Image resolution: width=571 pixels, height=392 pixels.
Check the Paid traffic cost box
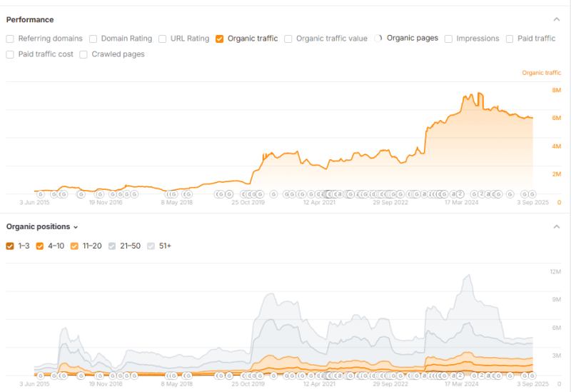(10, 54)
